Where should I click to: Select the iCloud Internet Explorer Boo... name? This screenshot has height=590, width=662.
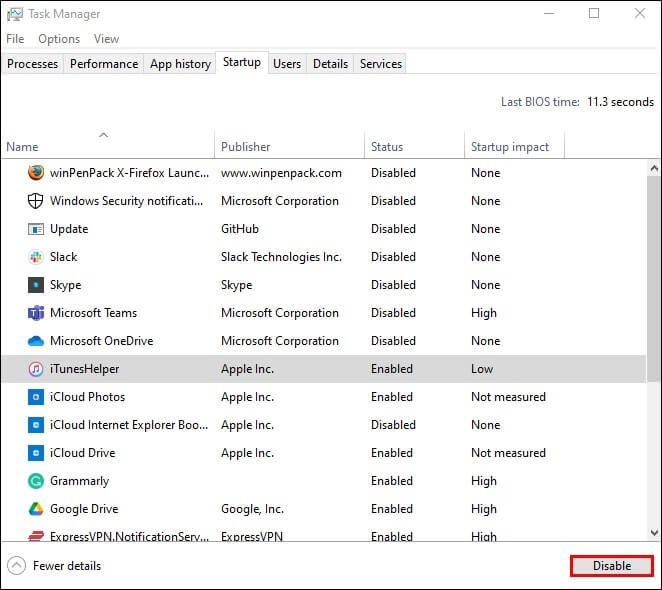click(129, 425)
